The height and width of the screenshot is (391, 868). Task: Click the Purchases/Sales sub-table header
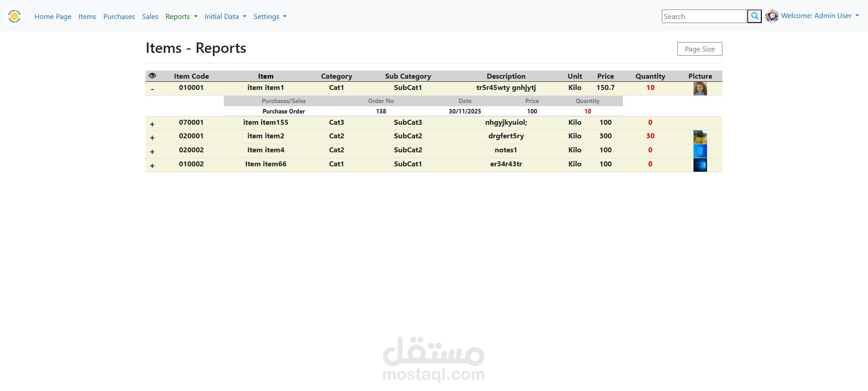pos(283,101)
